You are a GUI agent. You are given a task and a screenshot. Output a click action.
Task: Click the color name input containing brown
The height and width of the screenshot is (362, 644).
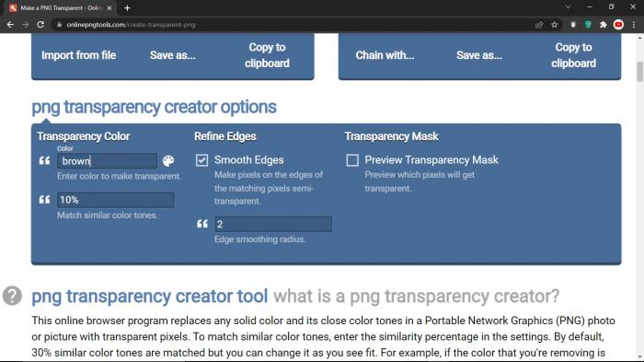(108, 161)
